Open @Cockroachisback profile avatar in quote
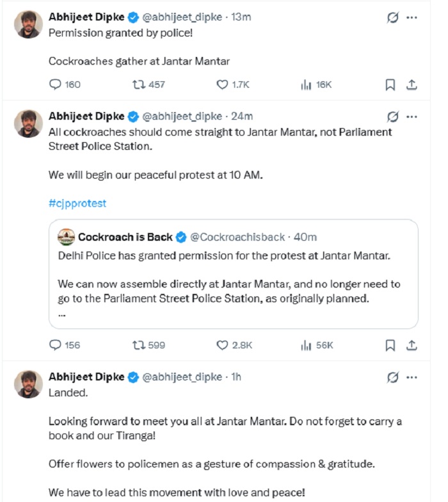Screen dimensions: 448x502 point(66,237)
